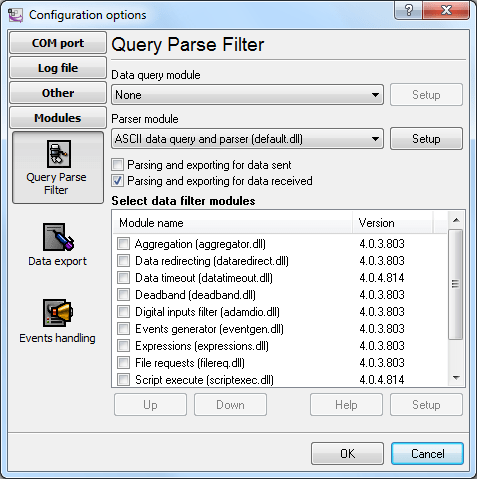This screenshot has height=479, width=477.
Task: Check the Aggregation (aggregator.dll) module
Action: click(123, 244)
